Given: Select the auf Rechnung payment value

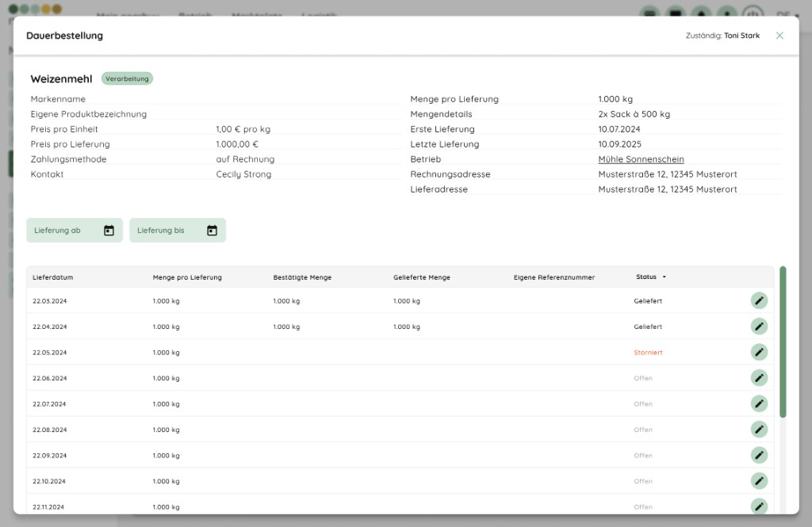Looking at the screenshot, I should coord(245,159).
